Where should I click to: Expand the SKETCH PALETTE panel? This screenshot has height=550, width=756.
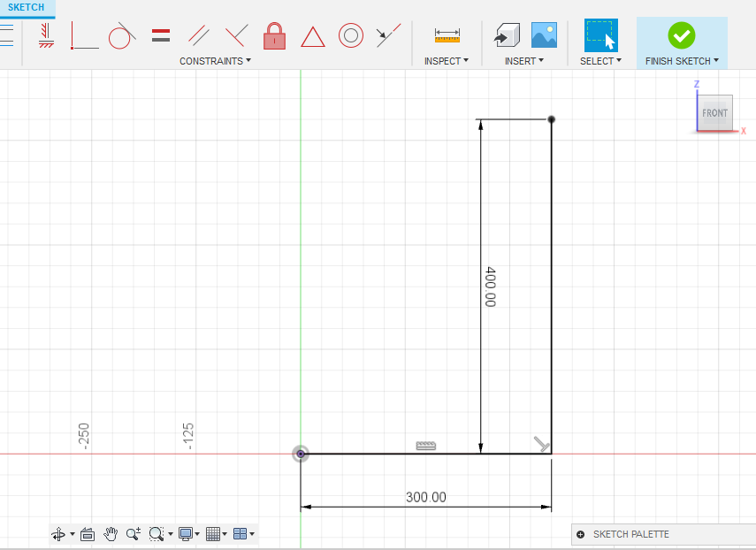pyautogui.click(x=581, y=534)
